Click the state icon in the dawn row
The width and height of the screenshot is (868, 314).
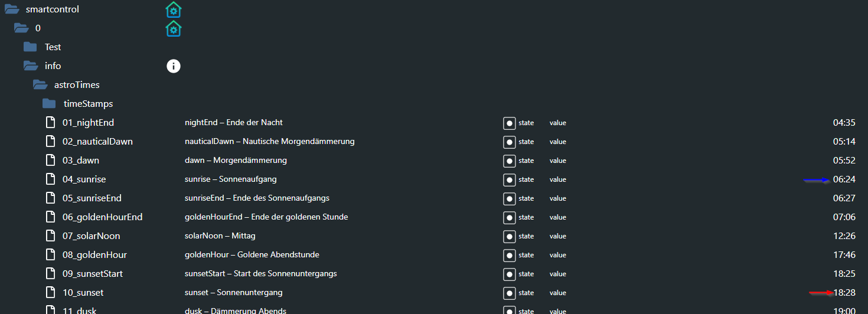click(x=510, y=161)
